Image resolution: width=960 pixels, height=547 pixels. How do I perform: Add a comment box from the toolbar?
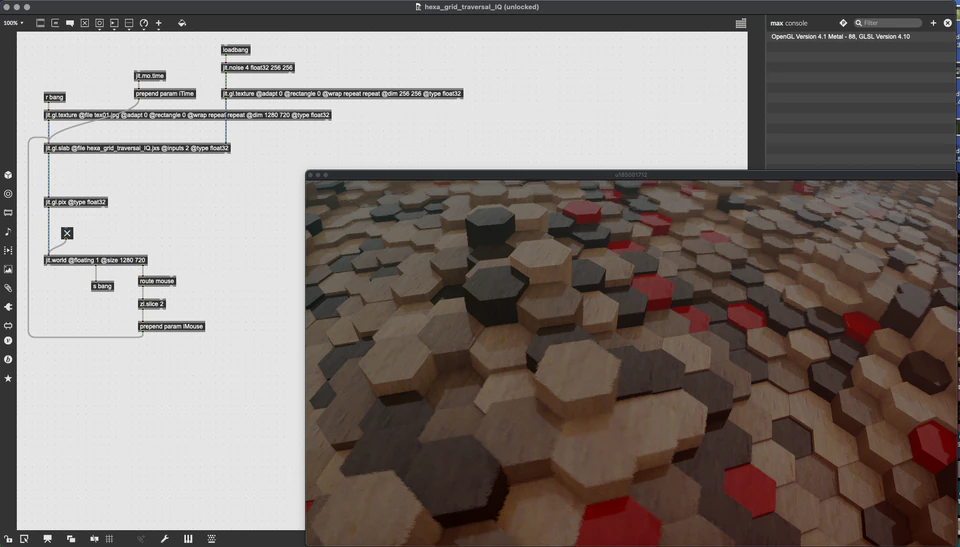click(70, 23)
